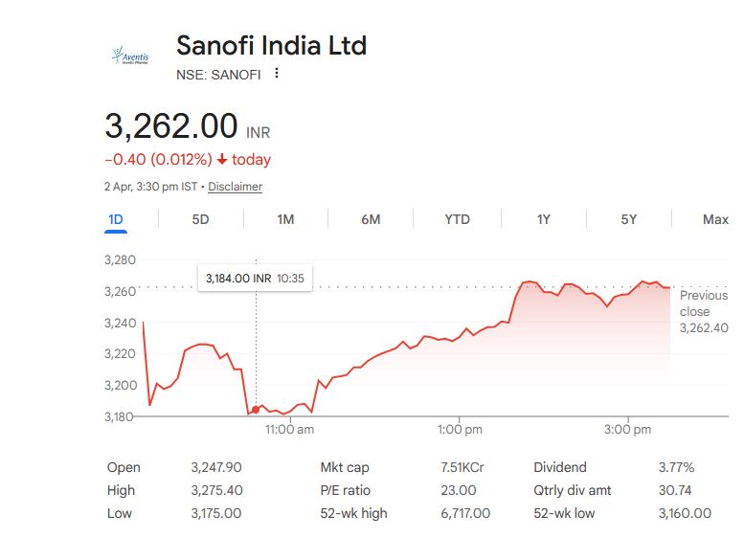This screenshot has width=744, height=560.
Task: Select the 1D chart range tab
Action: 116,219
